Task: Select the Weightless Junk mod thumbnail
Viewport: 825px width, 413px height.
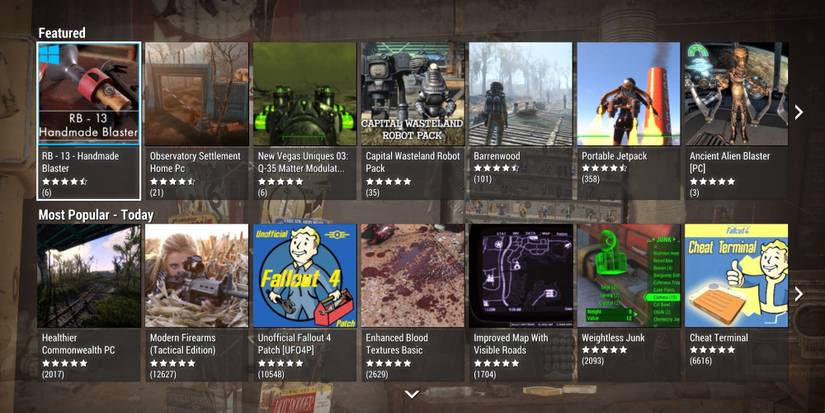Action: (628, 276)
